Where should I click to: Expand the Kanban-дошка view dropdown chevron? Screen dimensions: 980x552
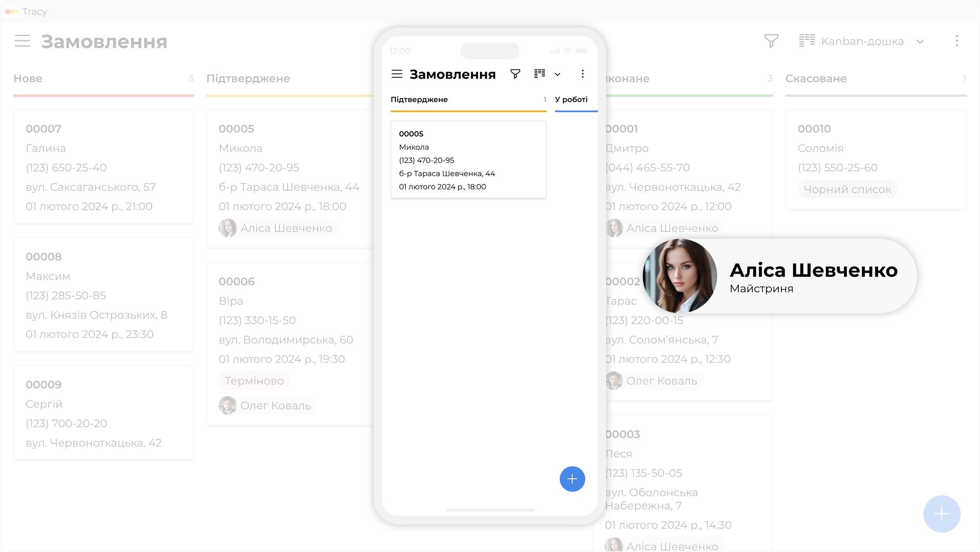(x=920, y=42)
